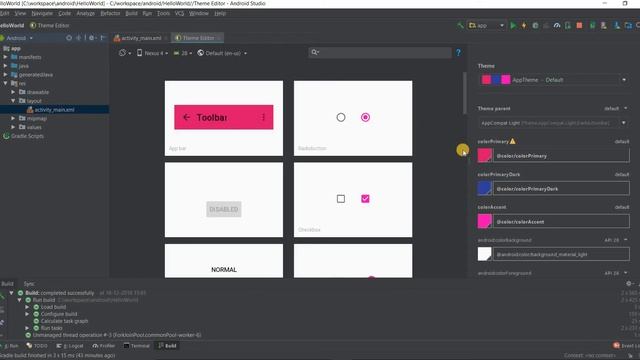
Task: Open the Tools menu
Action: click(x=163, y=13)
